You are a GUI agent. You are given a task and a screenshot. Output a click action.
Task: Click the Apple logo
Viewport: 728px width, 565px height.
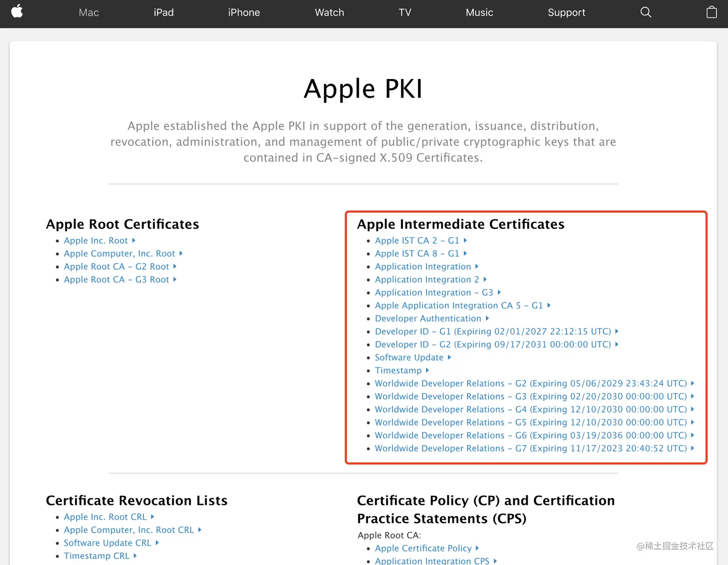coord(17,12)
